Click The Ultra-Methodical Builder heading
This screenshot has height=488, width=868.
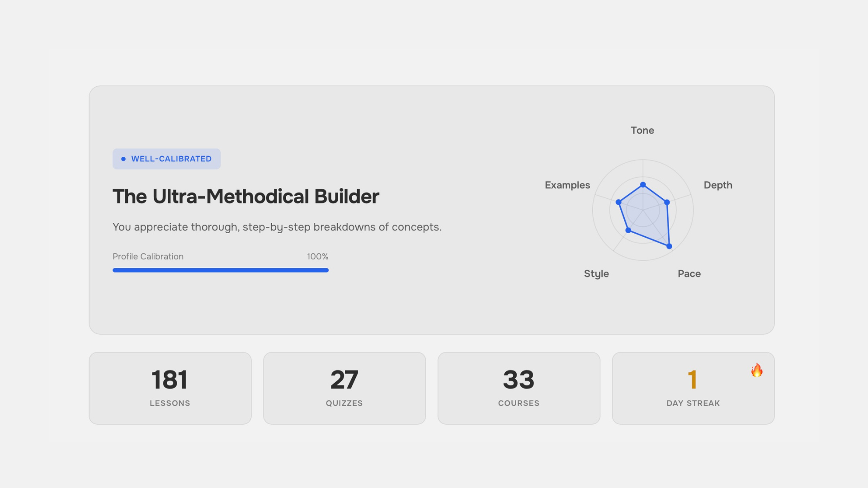click(246, 197)
